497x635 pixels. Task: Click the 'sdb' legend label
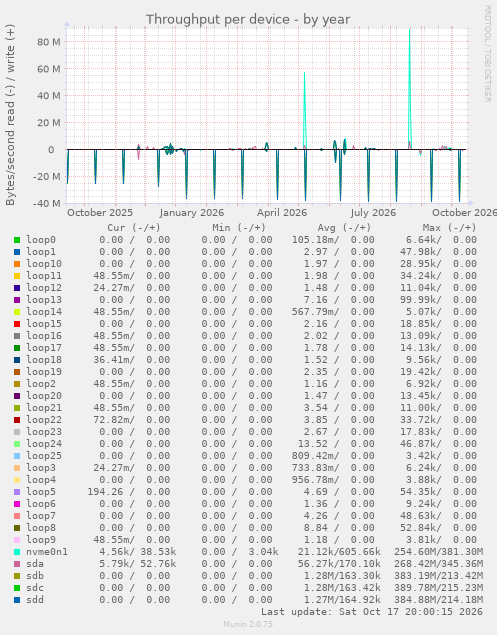pos(35,576)
